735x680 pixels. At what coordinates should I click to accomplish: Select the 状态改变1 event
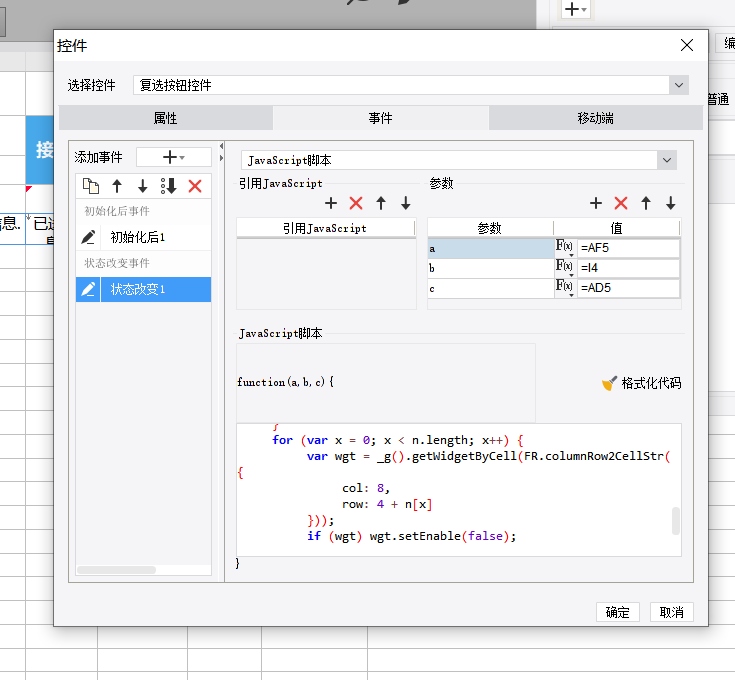click(x=143, y=289)
